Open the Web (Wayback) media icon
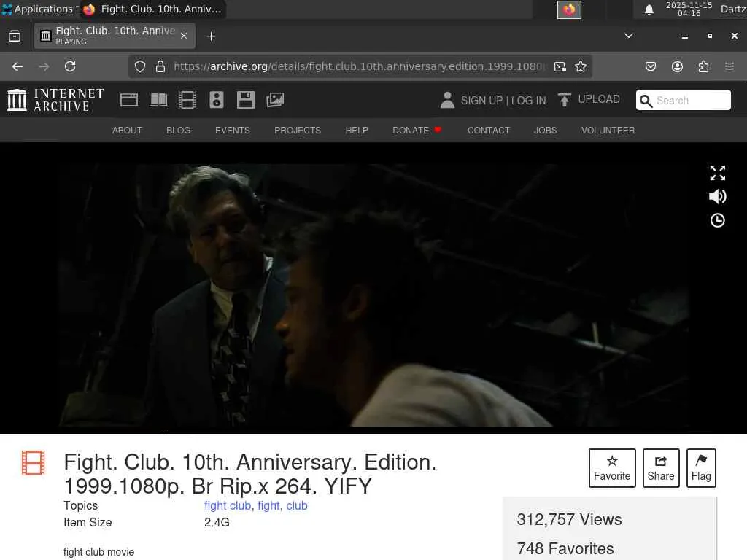Screen dimensions: 747x560 [x=129, y=100]
